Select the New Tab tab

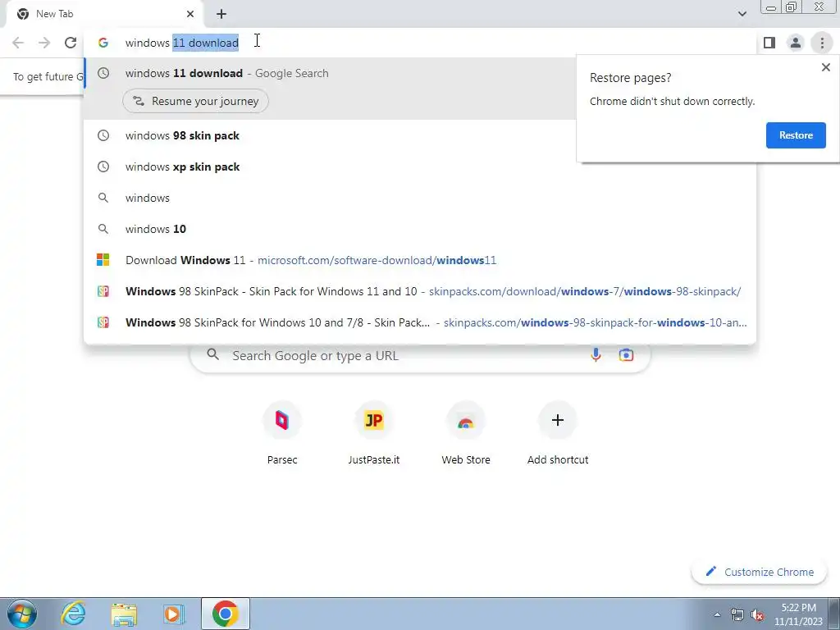point(104,14)
